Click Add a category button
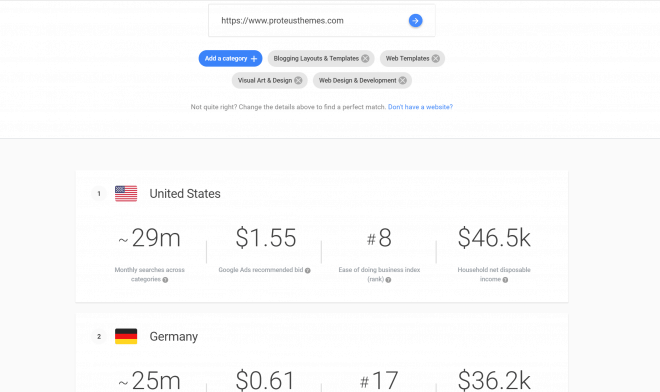Image resolution: width=660 pixels, height=392 pixels. [x=230, y=59]
